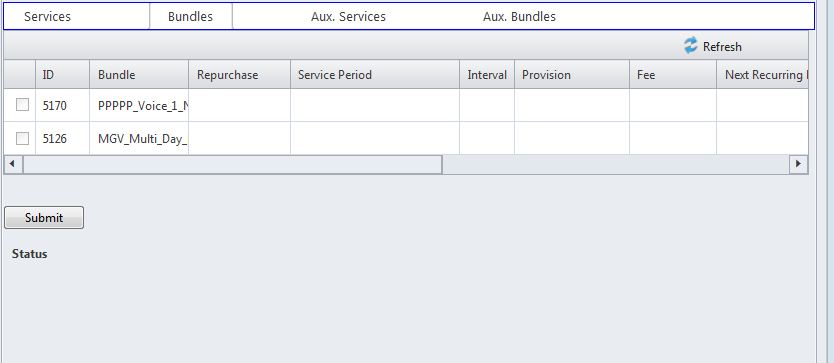The image size is (834, 363).
Task: Select the Aux. Bundles tab
Action: 519,16
